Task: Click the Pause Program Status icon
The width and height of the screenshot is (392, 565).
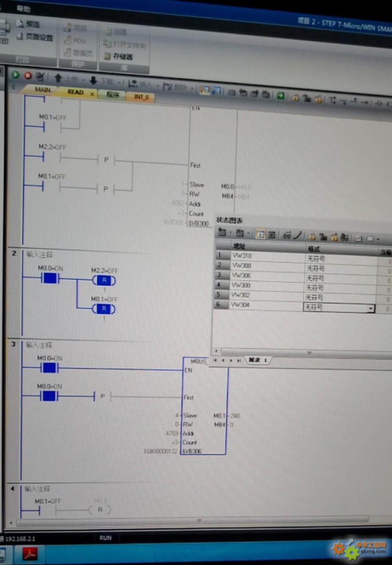Action: pos(216,90)
